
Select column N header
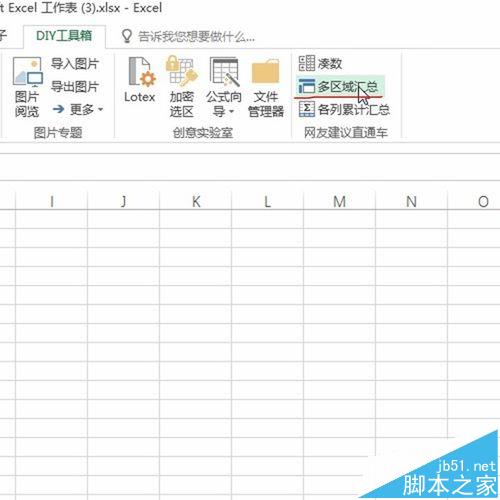pyautogui.click(x=411, y=201)
